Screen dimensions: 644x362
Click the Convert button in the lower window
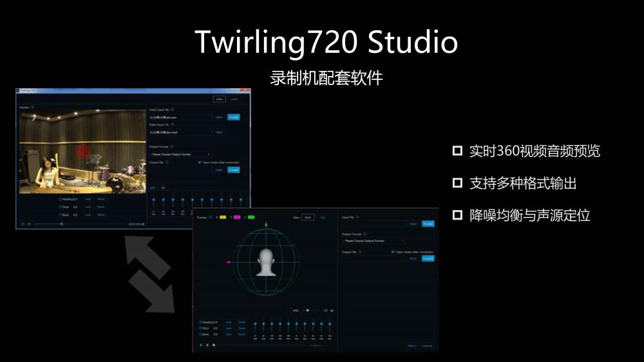(428, 258)
